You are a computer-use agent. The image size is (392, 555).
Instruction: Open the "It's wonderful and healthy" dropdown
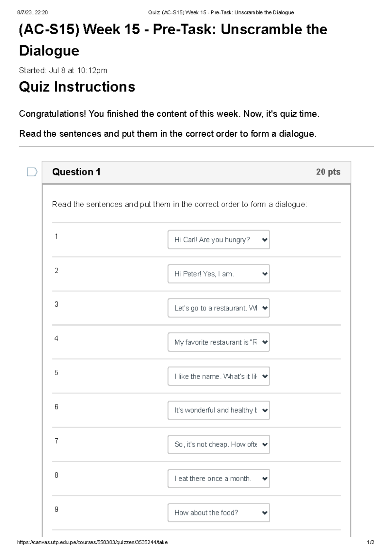click(218, 410)
